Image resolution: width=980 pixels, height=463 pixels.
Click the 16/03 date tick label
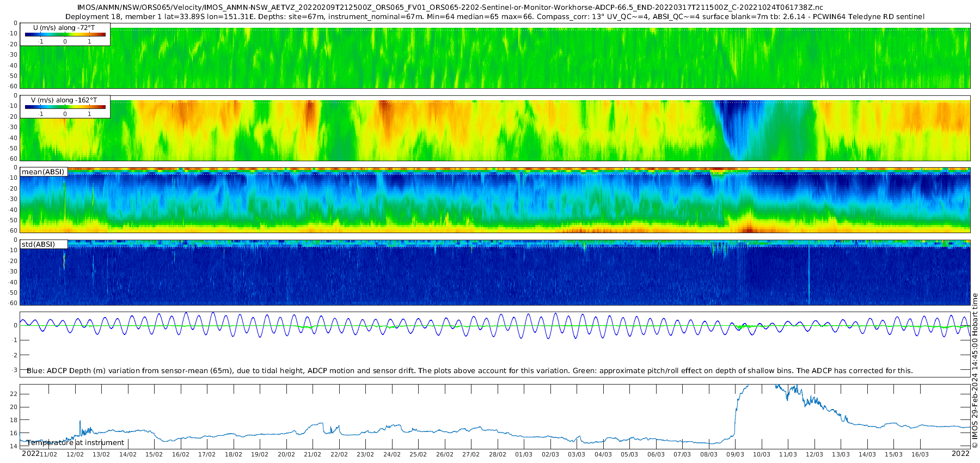point(920,454)
